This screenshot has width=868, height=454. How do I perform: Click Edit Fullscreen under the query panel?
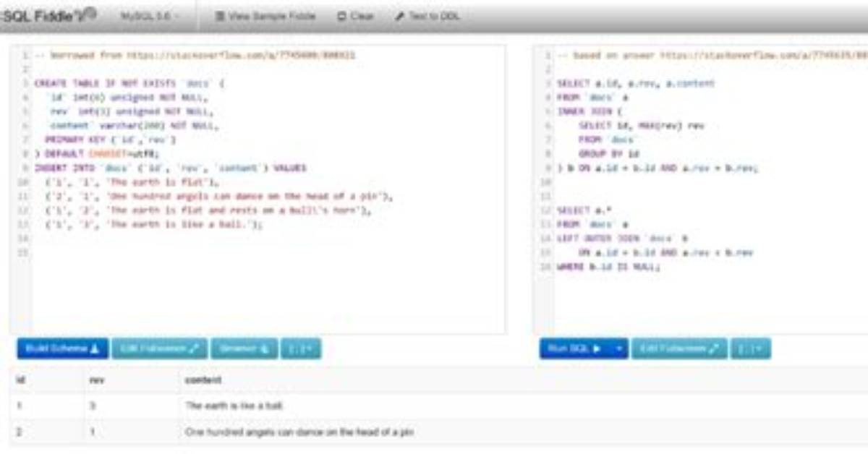click(679, 348)
